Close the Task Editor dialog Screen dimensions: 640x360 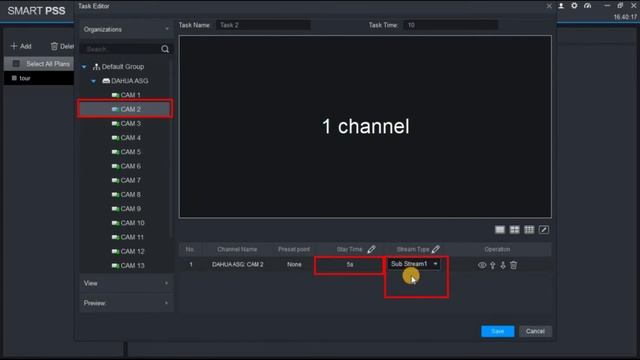(x=549, y=6)
